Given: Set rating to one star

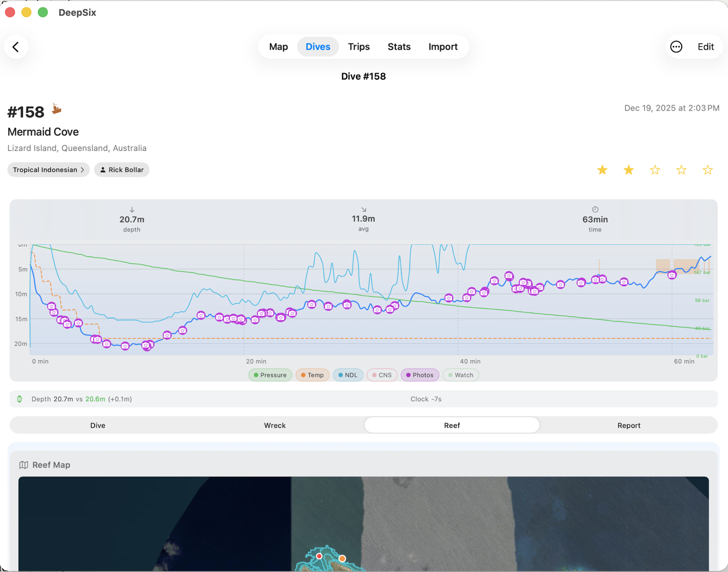Looking at the screenshot, I should (x=602, y=170).
